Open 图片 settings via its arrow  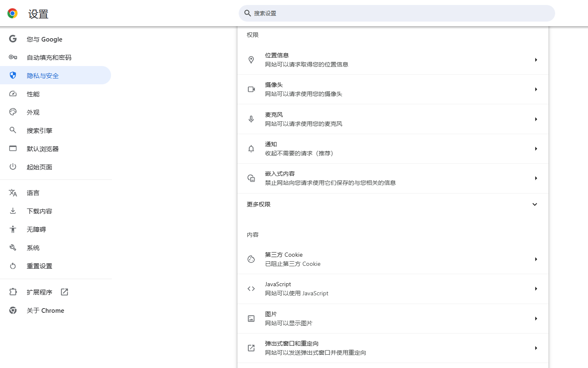(536, 319)
